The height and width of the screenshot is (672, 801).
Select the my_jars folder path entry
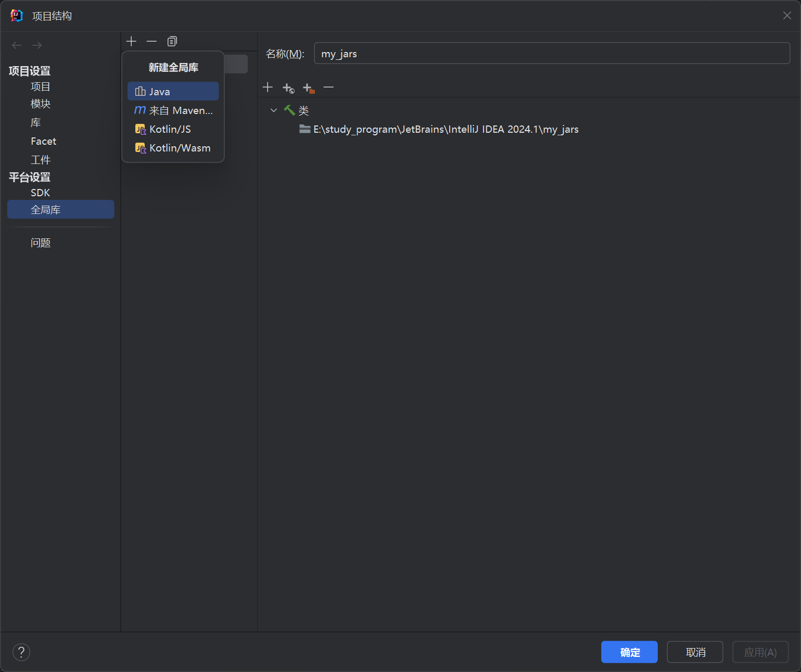click(x=445, y=129)
